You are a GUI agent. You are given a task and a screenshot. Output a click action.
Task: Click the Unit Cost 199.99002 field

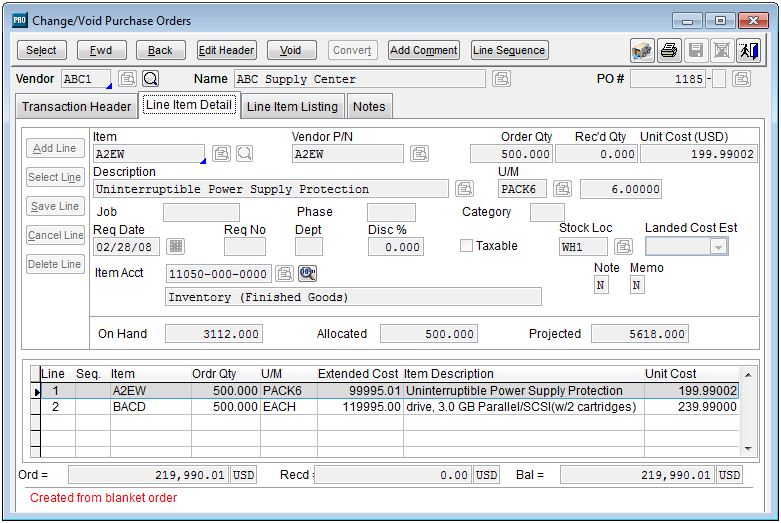pos(698,154)
